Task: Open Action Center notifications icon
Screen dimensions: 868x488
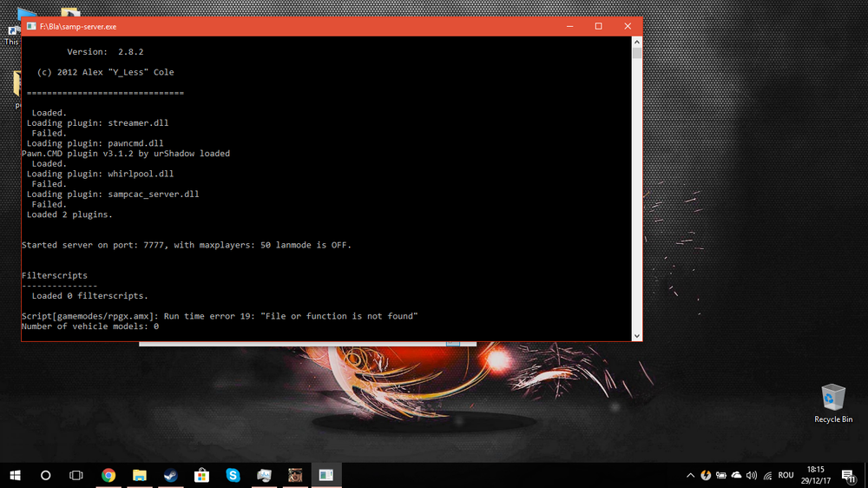Action: [849, 475]
